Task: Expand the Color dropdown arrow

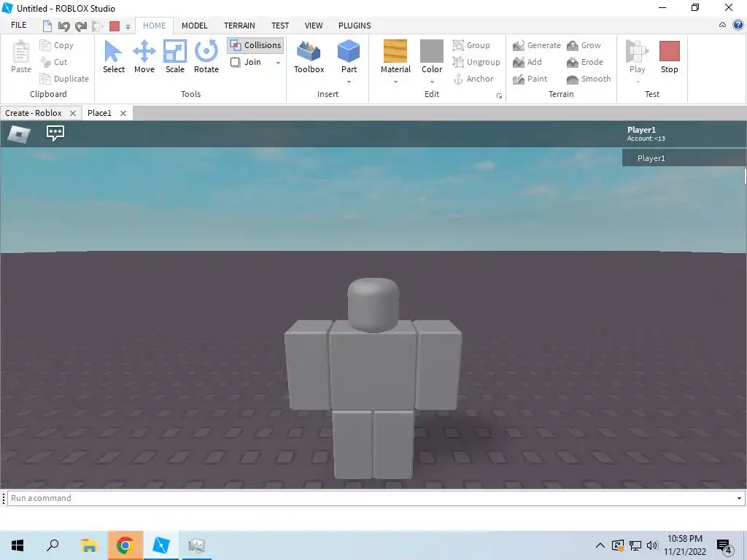Action: (x=432, y=82)
